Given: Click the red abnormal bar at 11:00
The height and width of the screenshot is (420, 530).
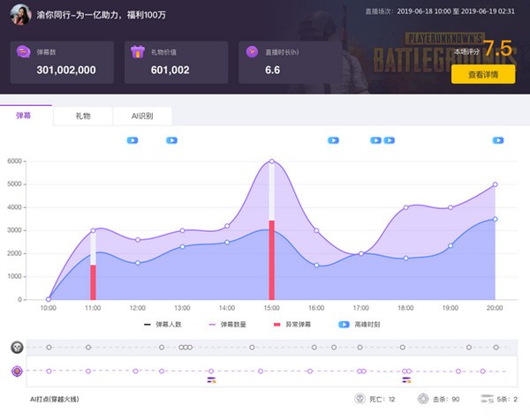Looking at the screenshot, I should pos(93,282).
